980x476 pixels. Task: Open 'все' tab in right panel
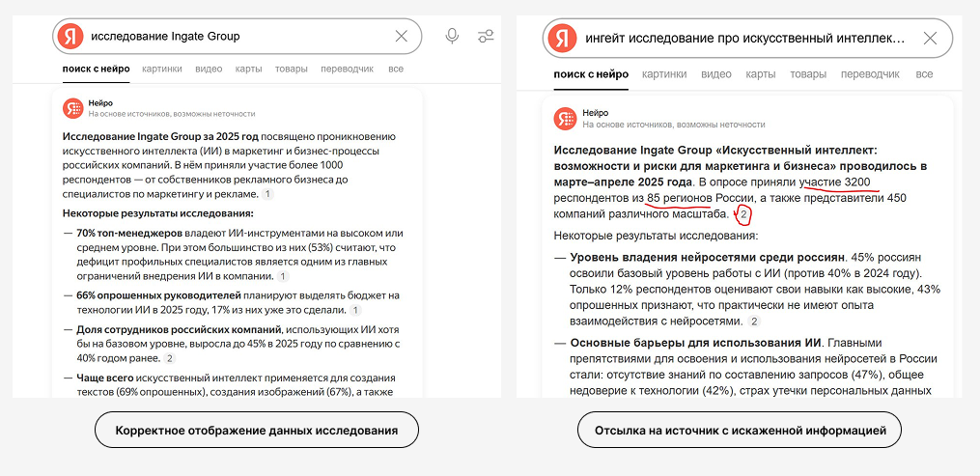click(x=924, y=74)
